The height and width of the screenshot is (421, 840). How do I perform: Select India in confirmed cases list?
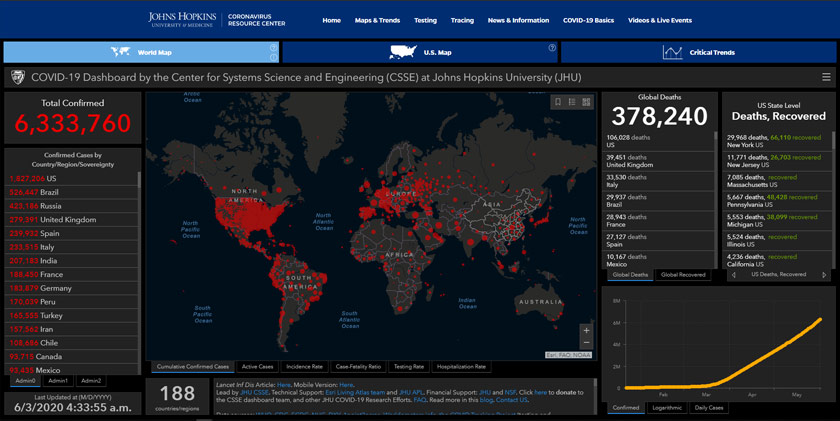coord(71,261)
